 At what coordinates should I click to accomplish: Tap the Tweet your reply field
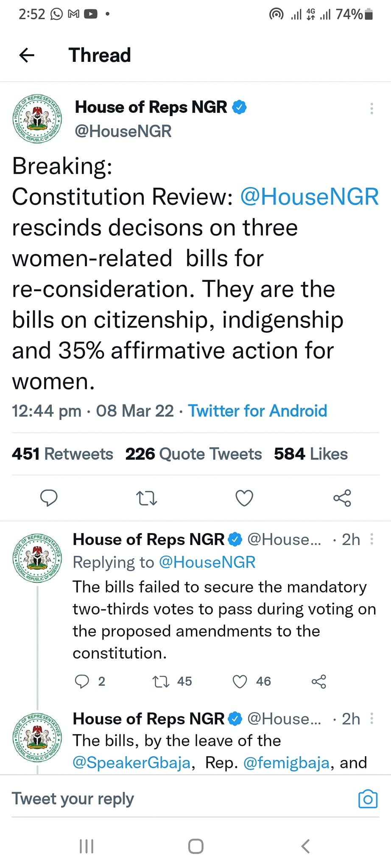pyautogui.click(x=182, y=799)
